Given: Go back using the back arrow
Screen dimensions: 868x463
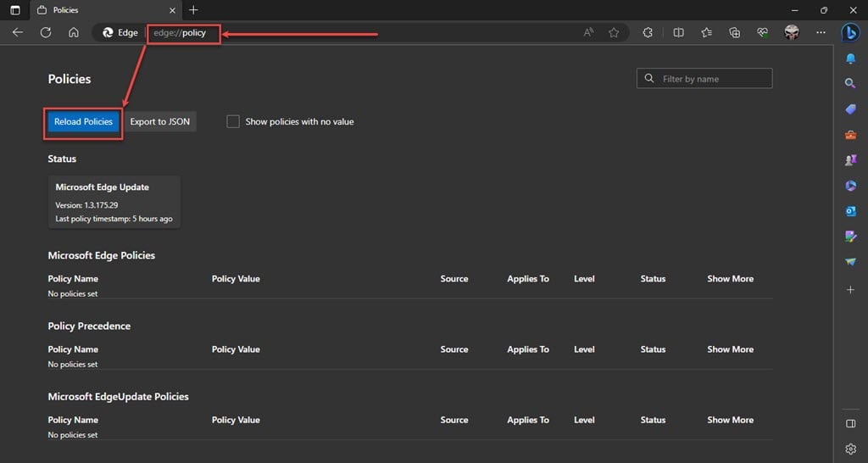Looking at the screenshot, I should tap(18, 33).
